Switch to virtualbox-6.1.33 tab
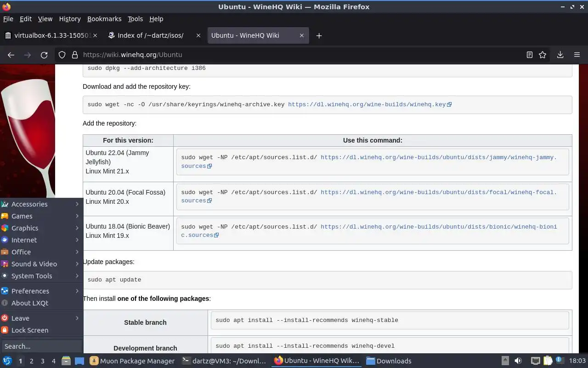 (51, 35)
